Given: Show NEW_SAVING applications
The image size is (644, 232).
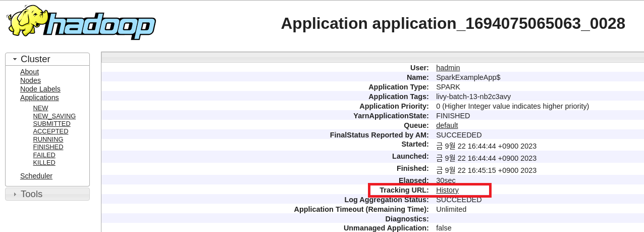Looking at the screenshot, I should point(54,116).
